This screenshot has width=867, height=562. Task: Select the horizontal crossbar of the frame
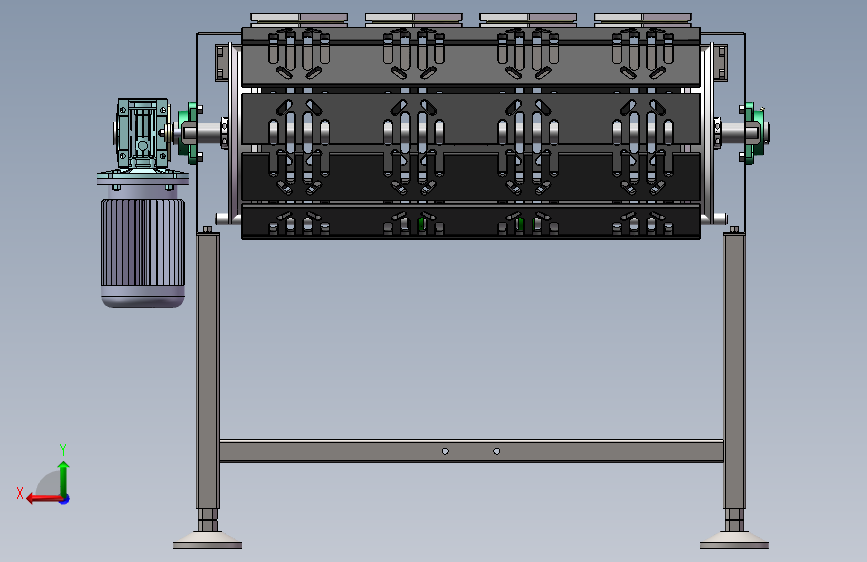coord(471,451)
